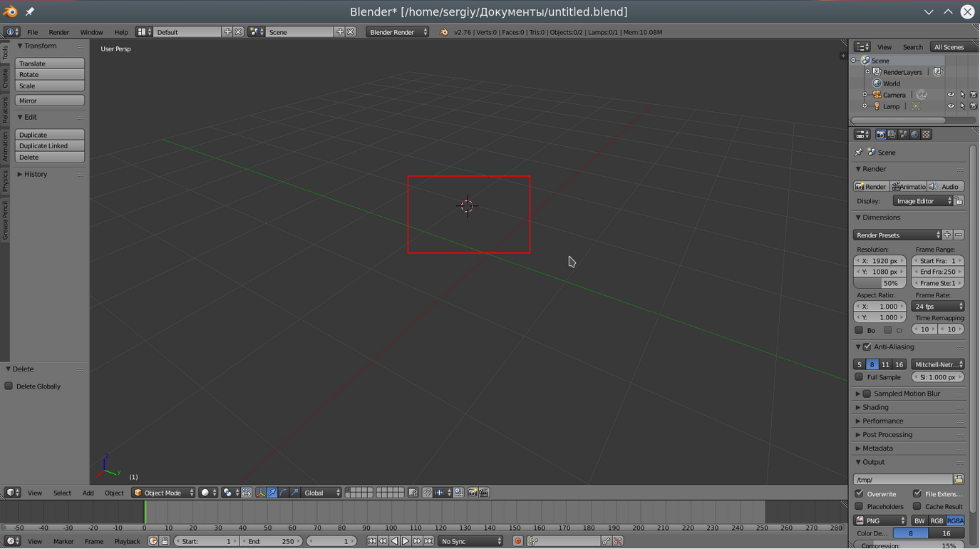Expand the Performance panel
This screenshot has width=980, height=549.
click(x=882, y=421)
